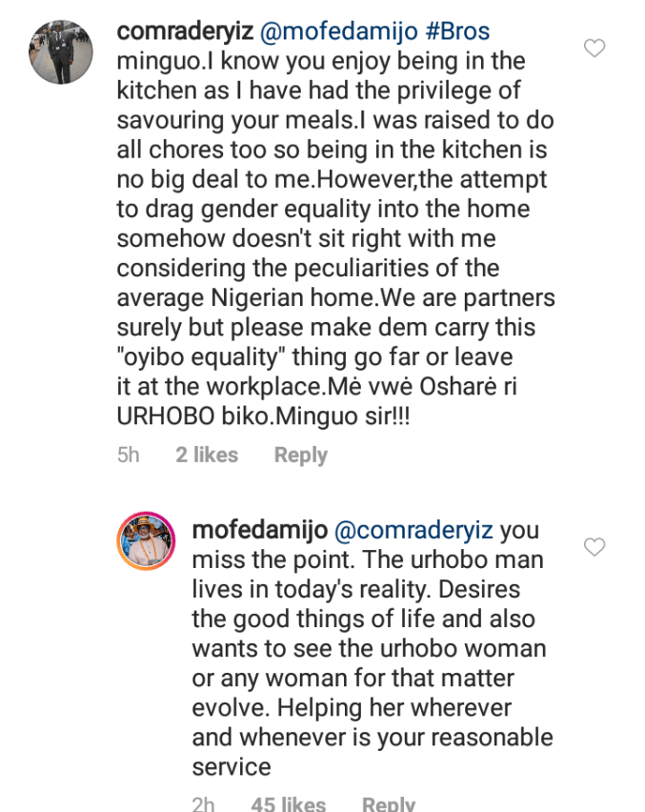Open the comraderyiz username link
Screen dimensions: 645x812
(x=185, y=31)
